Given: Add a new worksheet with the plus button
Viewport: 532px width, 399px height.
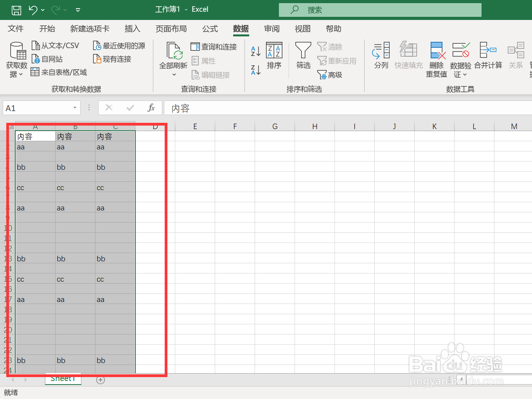Looking at the screenshot, I should coord(100,379).
